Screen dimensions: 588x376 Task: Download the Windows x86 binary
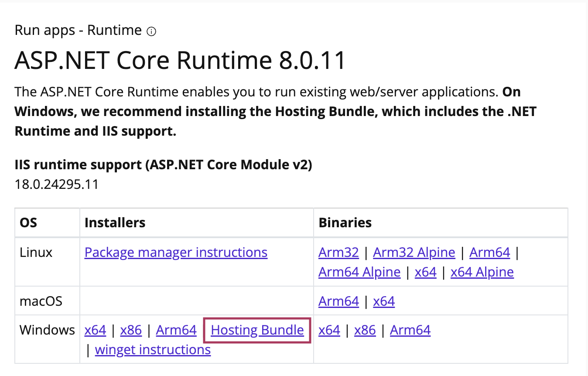point(365,330)
